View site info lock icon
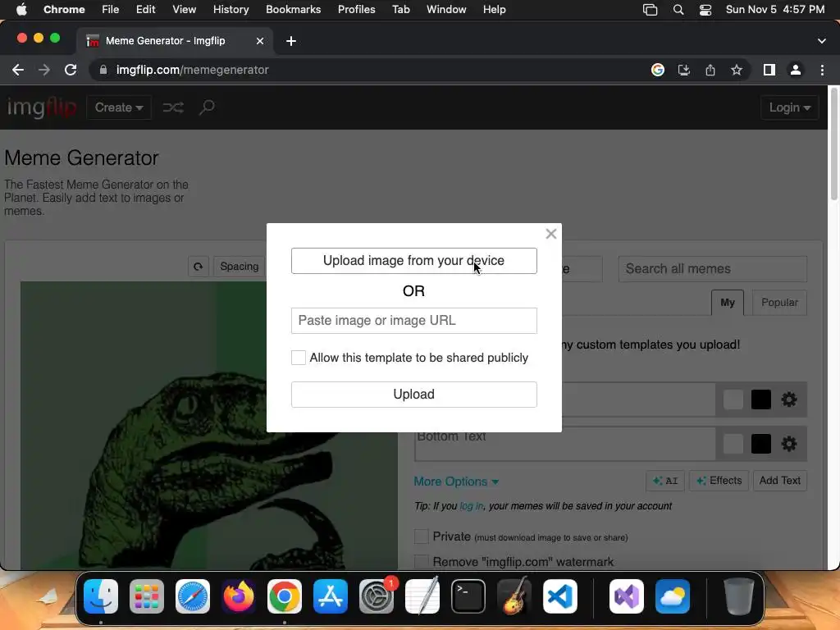This screenshot has width=840, height=630. click(x=103, y=71)
